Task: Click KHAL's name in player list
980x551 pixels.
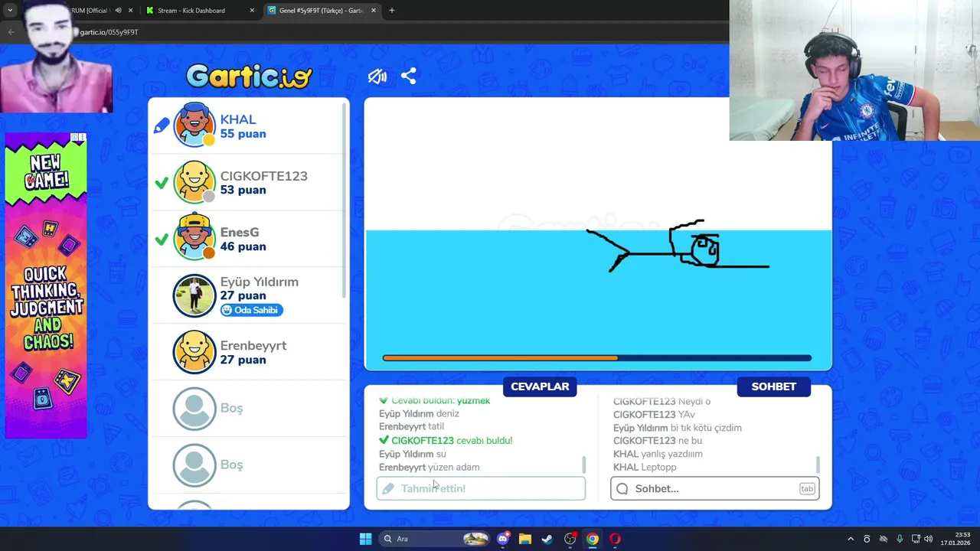Action: click(238, 119)
